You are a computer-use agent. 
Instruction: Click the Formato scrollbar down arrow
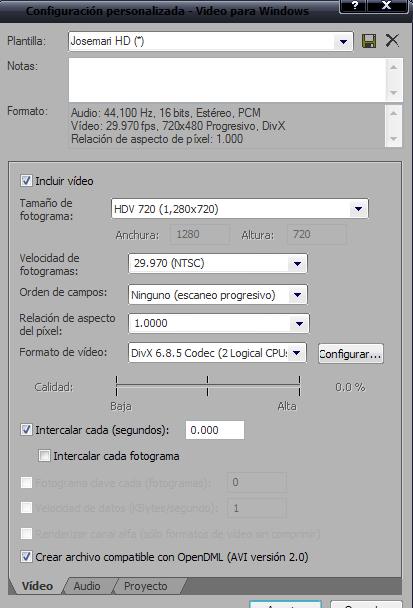(x=394, y=139)
